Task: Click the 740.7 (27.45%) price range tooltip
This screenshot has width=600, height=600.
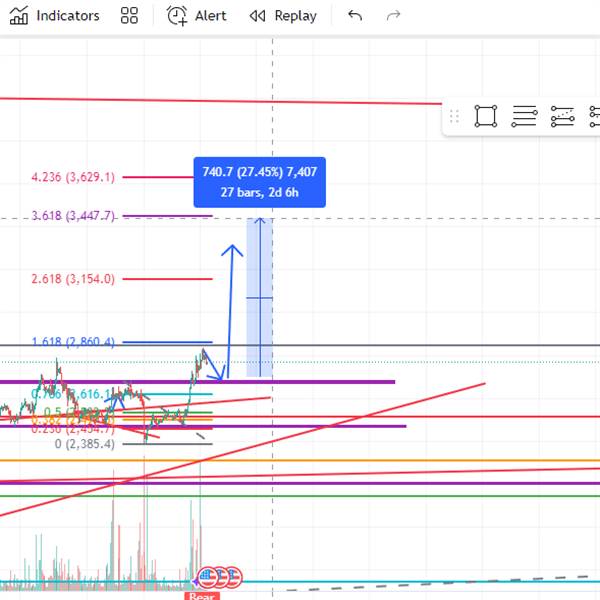Action: pyautogui.click(x=260, y=182)
